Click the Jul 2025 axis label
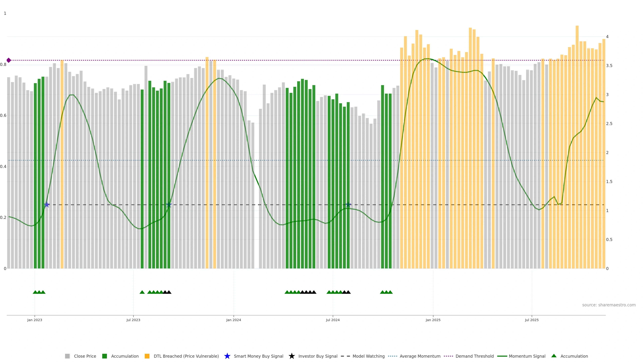The height and width of the screenshot is (362, 644). pyautogui.click(x=531, y=320)
